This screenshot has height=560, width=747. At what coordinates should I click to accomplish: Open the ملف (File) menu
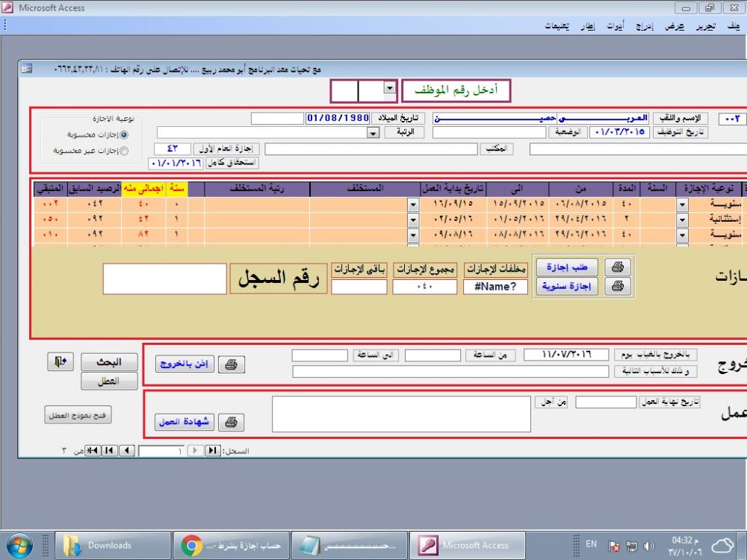(x=734, y=26)
